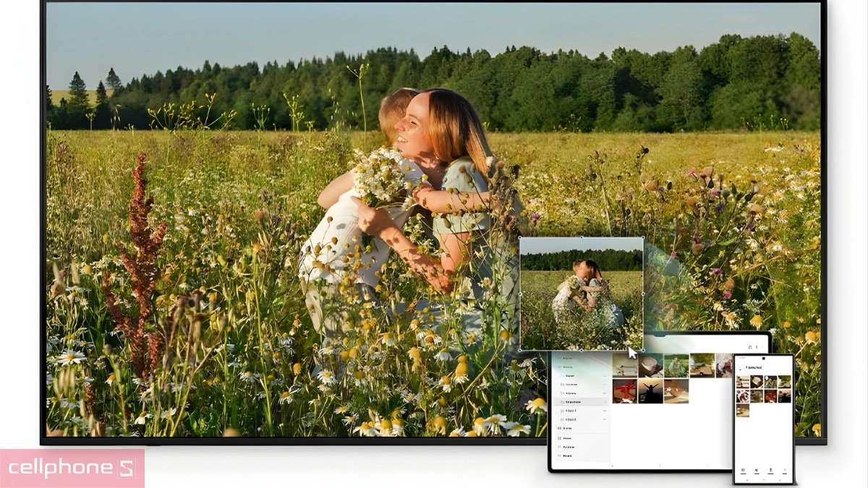Screen dimensions: 868x488
Task: Tap the single thumbnail in phone's third row
Action: [x=743, y=410]
